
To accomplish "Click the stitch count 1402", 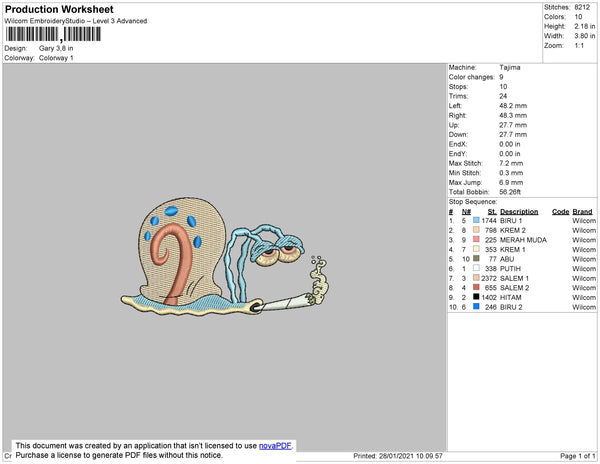I will 489,297.
